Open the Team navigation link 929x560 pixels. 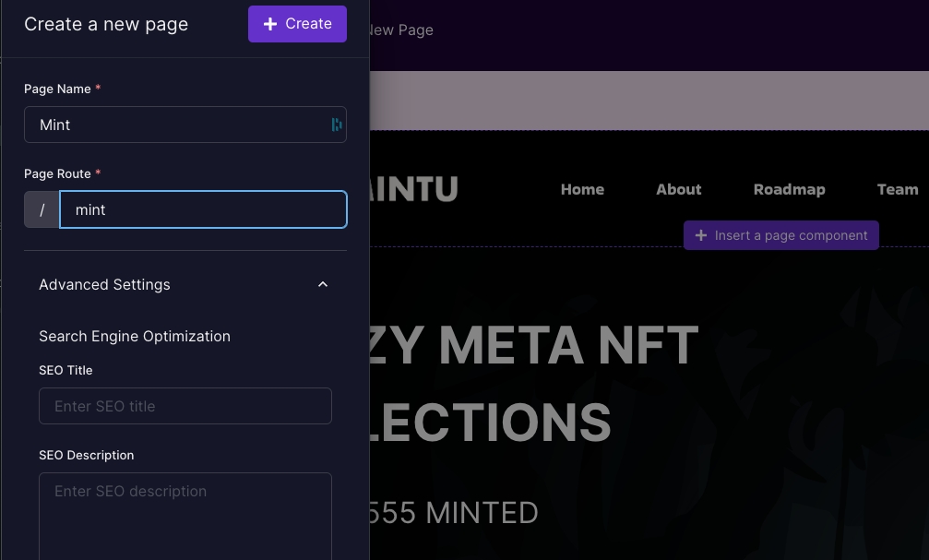897,189
